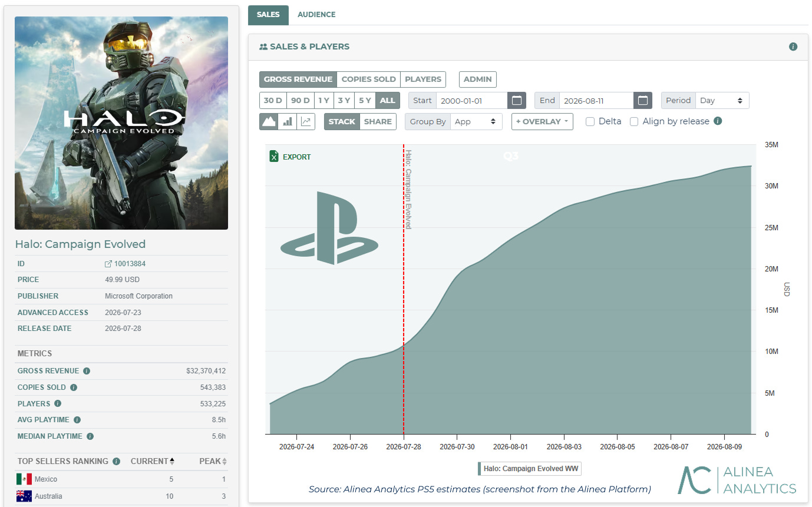Click the info icon beside Median Playtime

(x=90, y=436)
